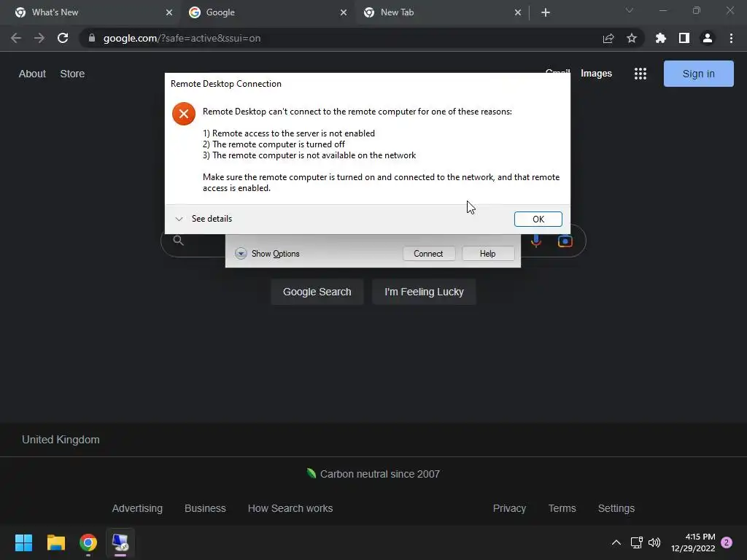The height and width of the screenshot is (560, 747).
Task: Open a new browser tab
Action: coord(546,12)
